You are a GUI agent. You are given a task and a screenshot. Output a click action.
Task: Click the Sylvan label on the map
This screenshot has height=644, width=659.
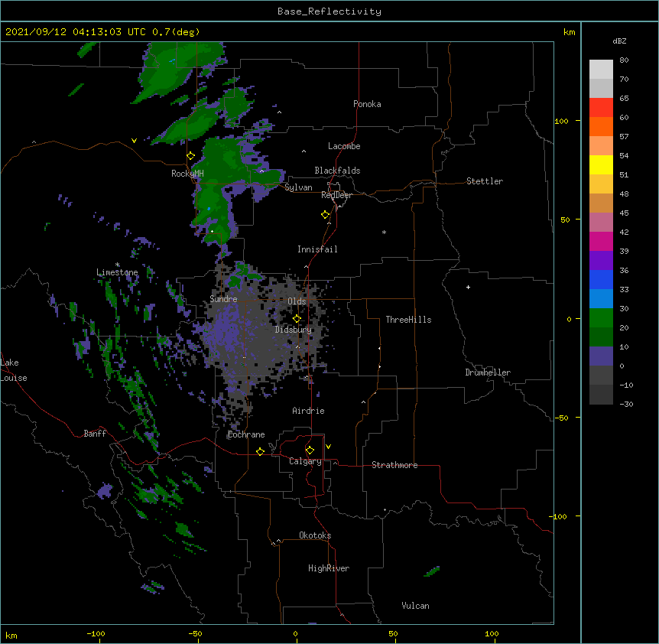[x=298, y=187]
